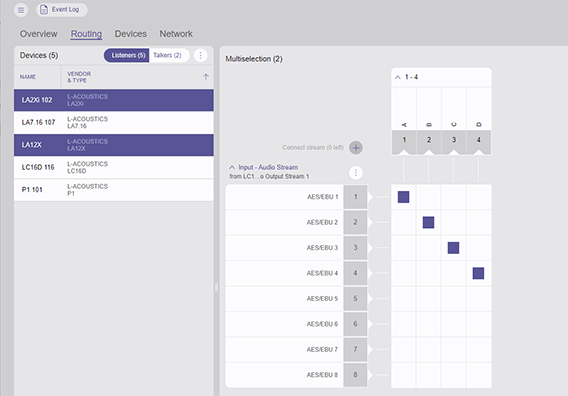Toggle routing of AES/EBU 1 to output 1
568x396 pixels.
coord(404,197)
